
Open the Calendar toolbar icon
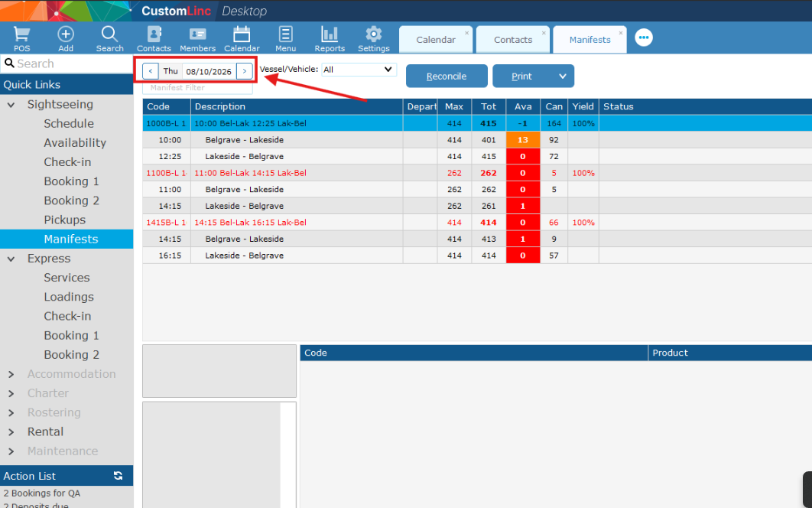click(242, 39)
